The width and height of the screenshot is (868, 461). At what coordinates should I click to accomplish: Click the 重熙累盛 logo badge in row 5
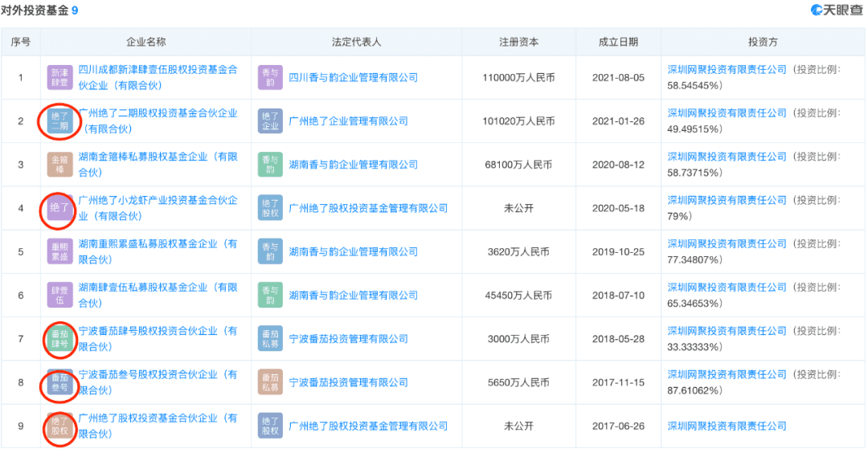pyautogui.click(x=59, y=252)
